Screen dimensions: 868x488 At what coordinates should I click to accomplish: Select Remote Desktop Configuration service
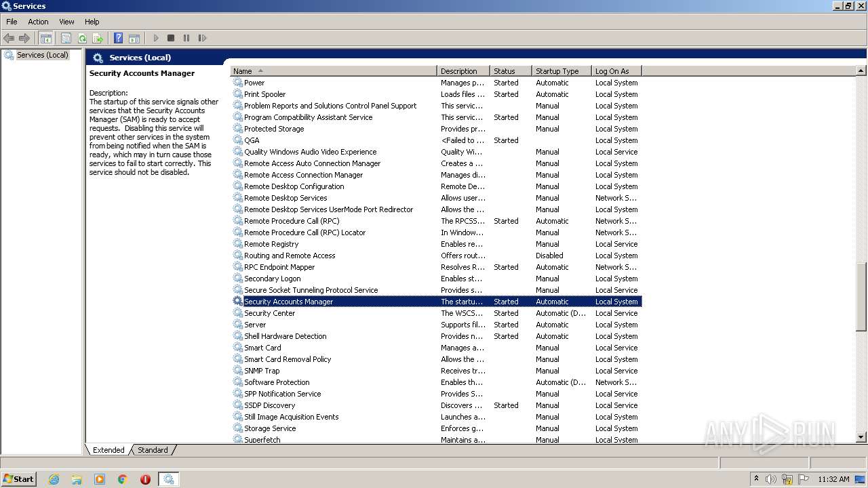[436, 186]
